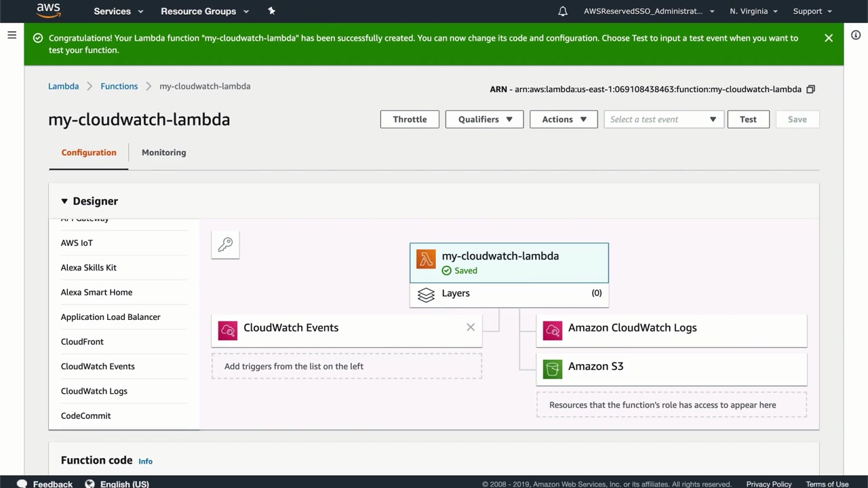
Task: Click the green success checkmark icon
Action: 38,38
